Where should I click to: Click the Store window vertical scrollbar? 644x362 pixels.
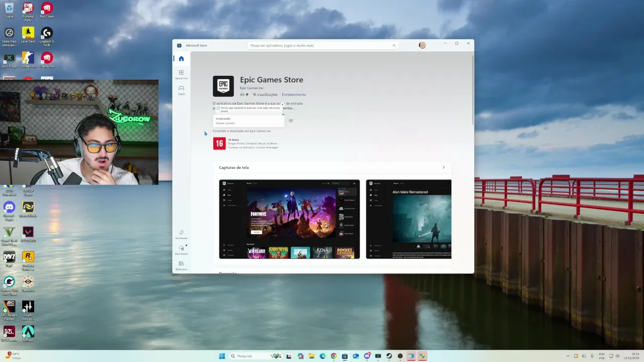[x=472, y=90]
